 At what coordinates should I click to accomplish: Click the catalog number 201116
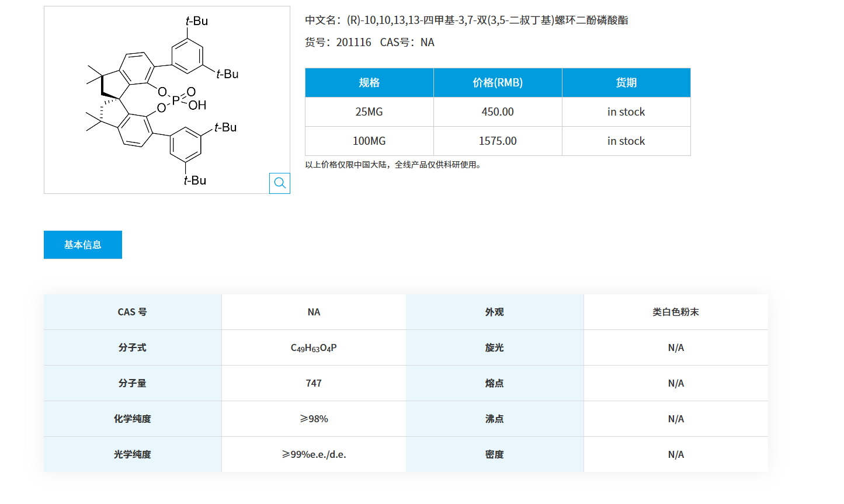point(354,42)
